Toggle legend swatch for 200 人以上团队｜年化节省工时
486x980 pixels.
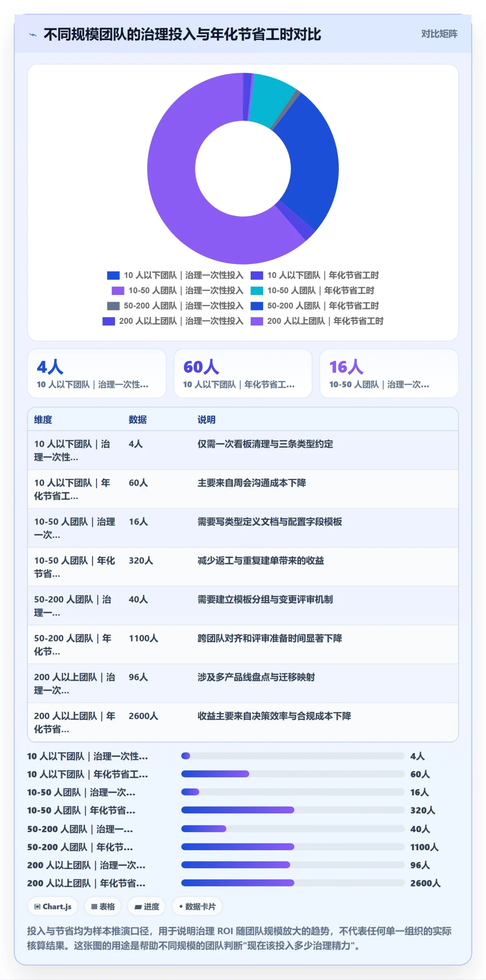[257, 321]
